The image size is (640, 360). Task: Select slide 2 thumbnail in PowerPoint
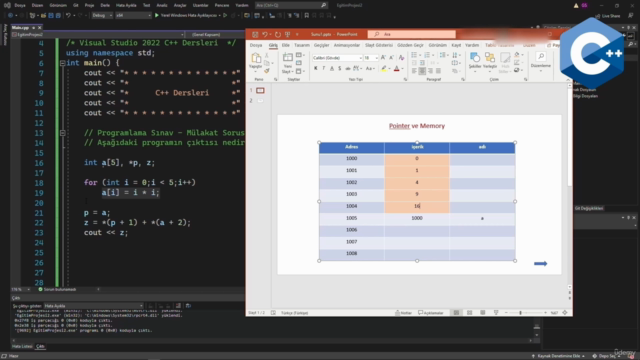tap(260, 100)
